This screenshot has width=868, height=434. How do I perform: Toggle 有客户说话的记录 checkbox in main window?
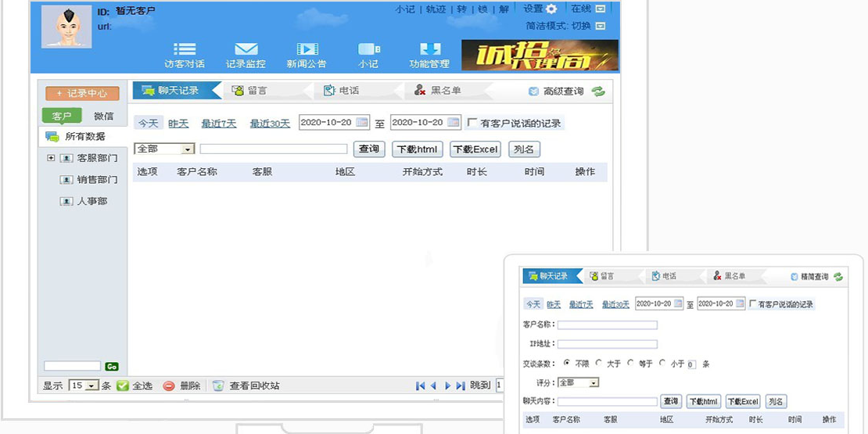point(473,122)
